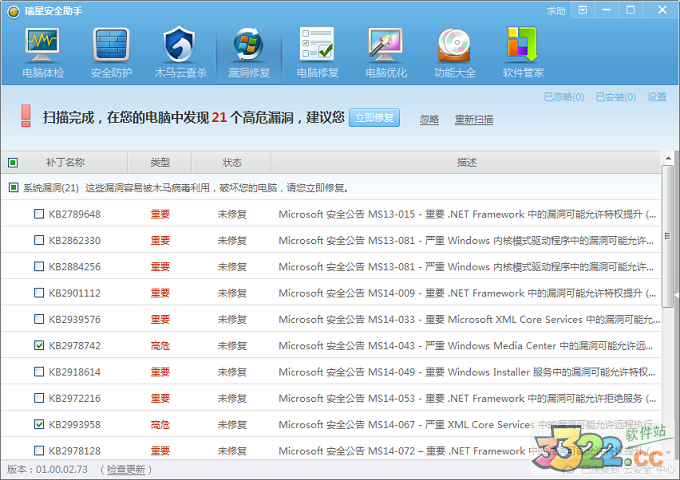Click the 忽略 ignore link
Image resolution: width=680 pixels, height=480 pixels.
(429, 119)
